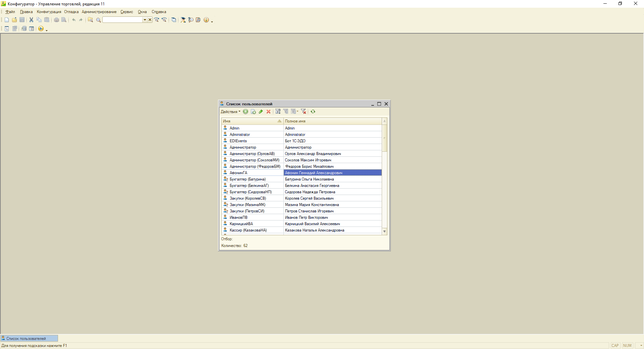Edit selected user with pencil icon
The width and height of the screenshot is (644, 349).
tap(261, 112)
